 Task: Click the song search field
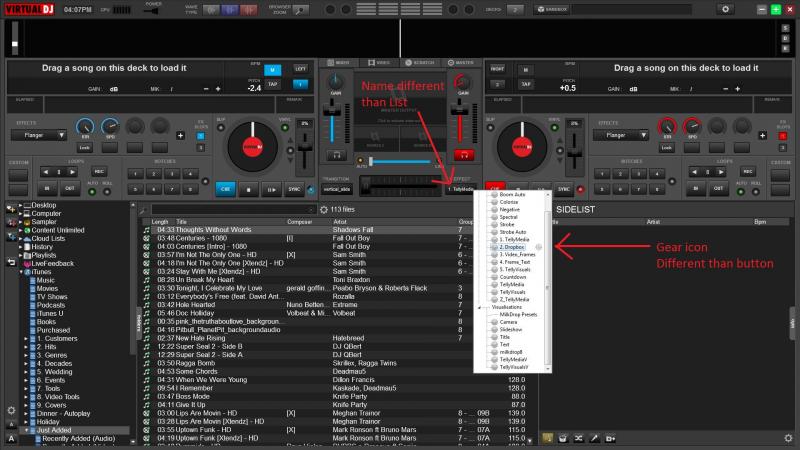[234, 210]
